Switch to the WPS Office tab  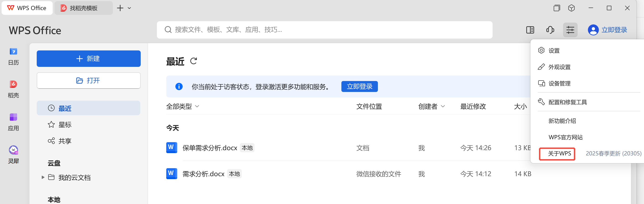pos(27,8)
